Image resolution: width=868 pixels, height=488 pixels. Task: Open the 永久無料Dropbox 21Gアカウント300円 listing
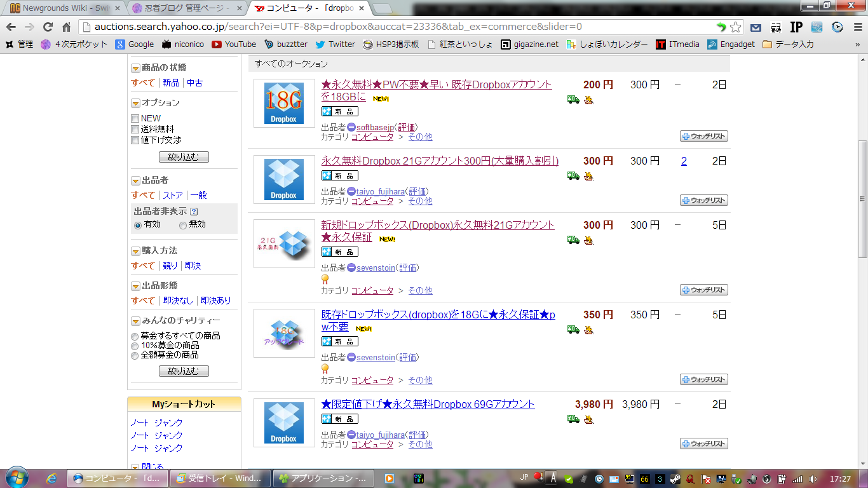click(440, 161)
